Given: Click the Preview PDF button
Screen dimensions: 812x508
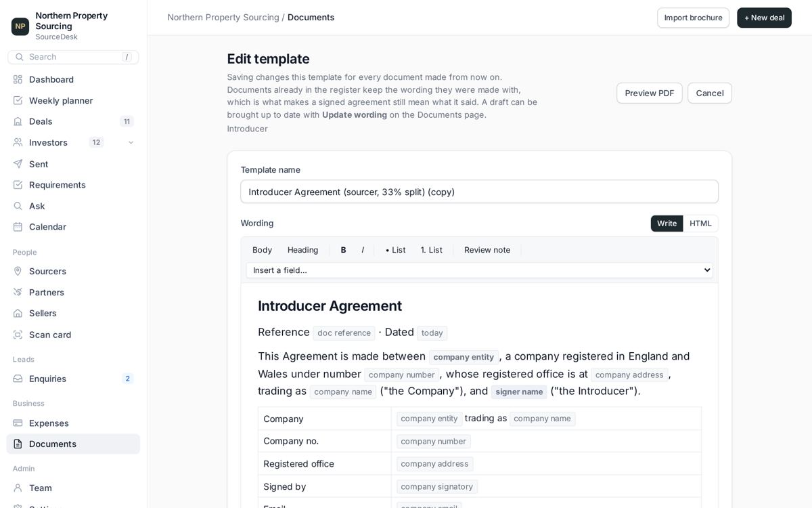Looking at the screenshot, I should tap(650, 93).
